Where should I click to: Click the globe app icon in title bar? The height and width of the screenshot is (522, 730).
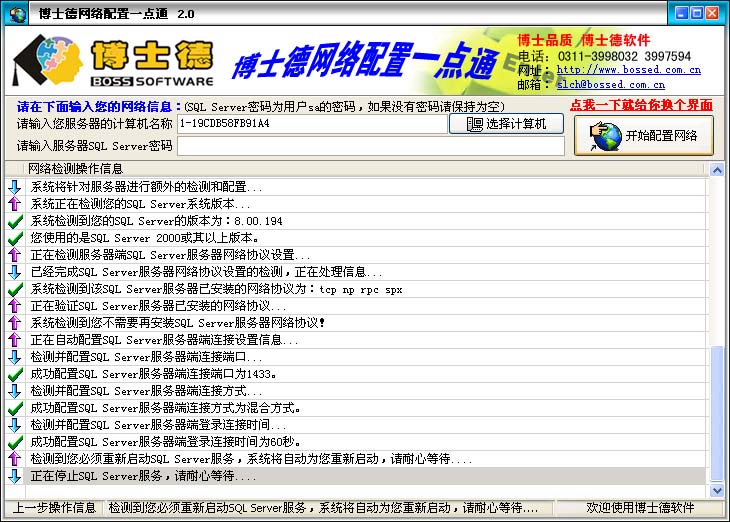(18, 14)
